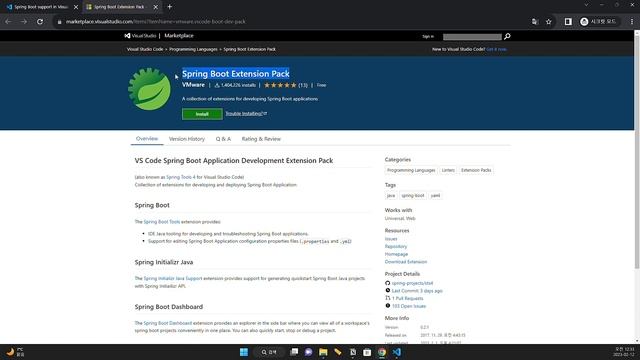Open the Homepage resource link

click(396, 254)
